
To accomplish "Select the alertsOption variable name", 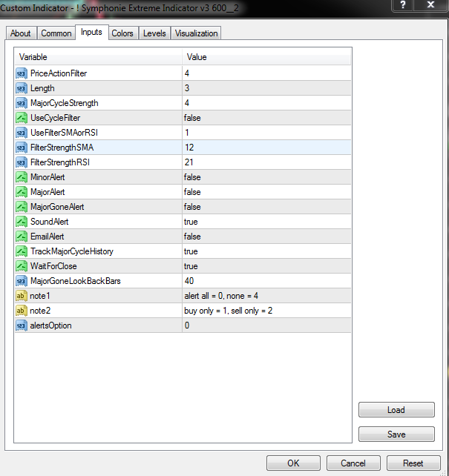I will point(50,325).
